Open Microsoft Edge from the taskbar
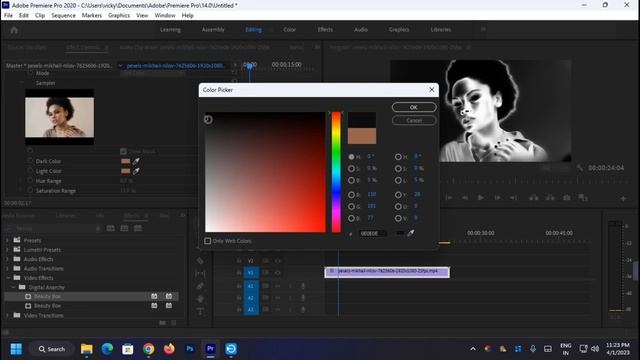The image size is (640, 360). tap(107, 349)
